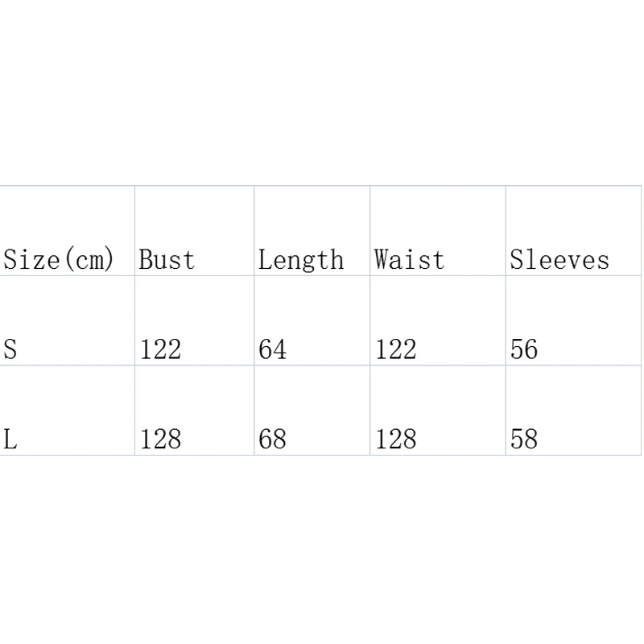Click the border between Waist and Sleeves headers
This screenshot has width=644, height=644.
click(506, 232)
